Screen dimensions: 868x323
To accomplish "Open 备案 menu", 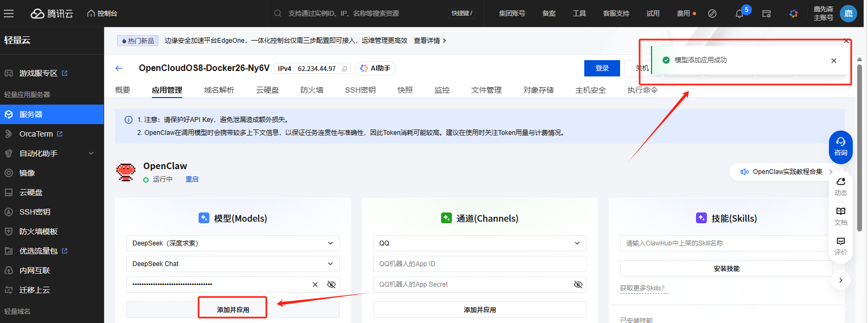I will 548,14.
